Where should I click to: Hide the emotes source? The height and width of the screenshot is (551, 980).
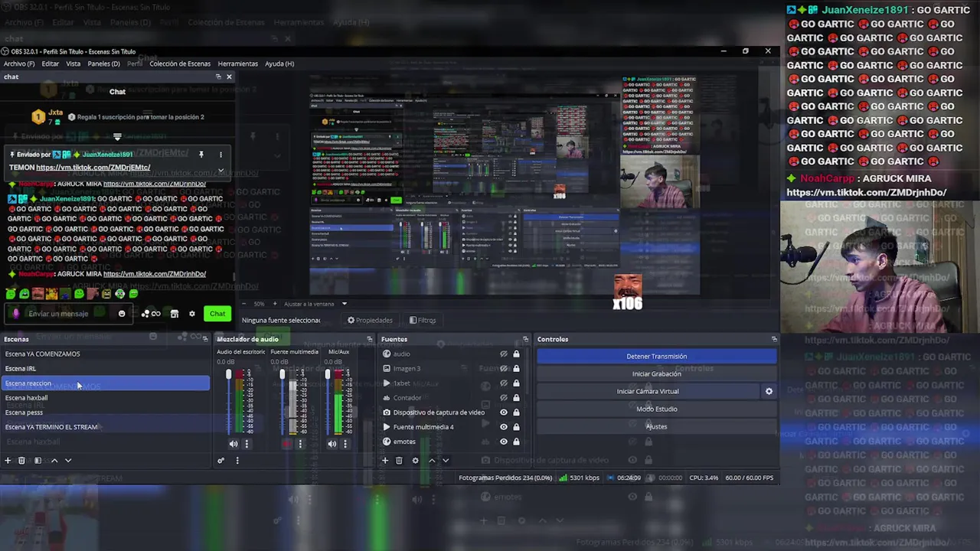coord(503,442)
